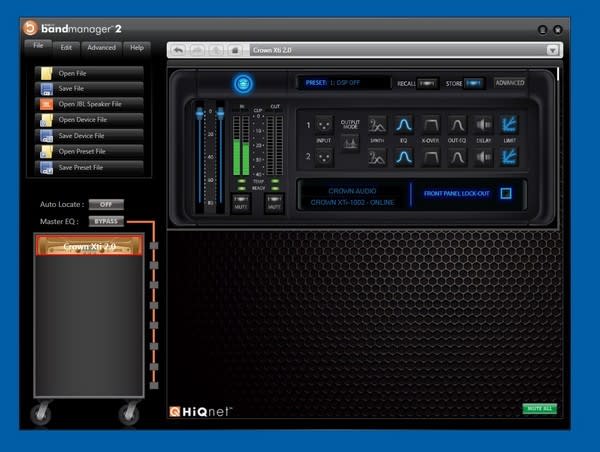
Task: Click the back arrow navigation icon
Action: [x=178, y=50]
